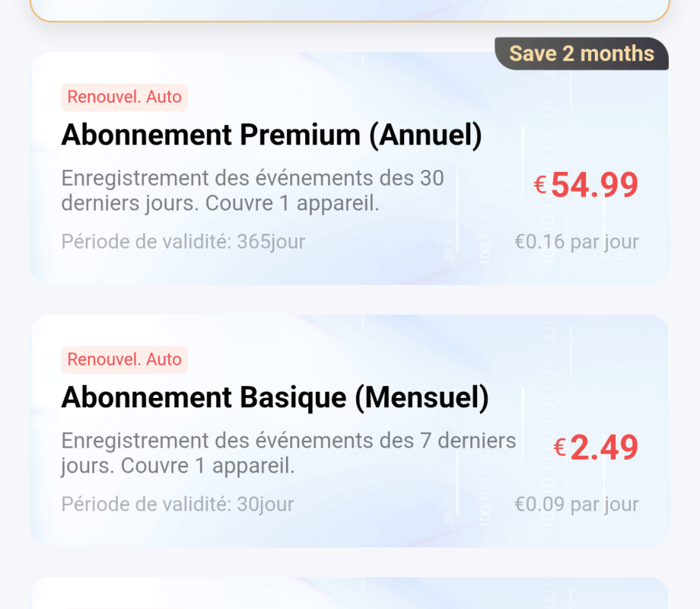This screenshot has height=609, width=700.
Task: Tap the €0.16 par jour label
Action: coord(576,242)
